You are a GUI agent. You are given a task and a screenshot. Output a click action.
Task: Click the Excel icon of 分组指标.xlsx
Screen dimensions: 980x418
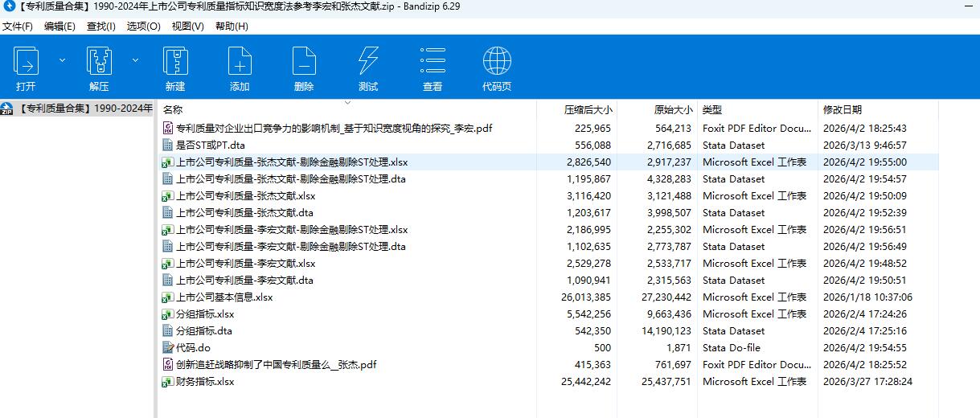(168, 313)
